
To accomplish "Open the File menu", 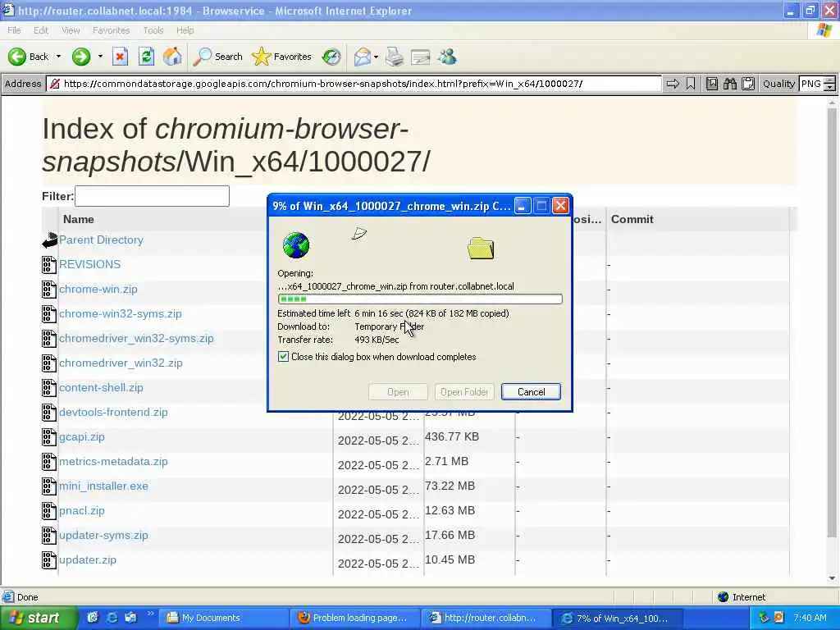I will [14, 30].
